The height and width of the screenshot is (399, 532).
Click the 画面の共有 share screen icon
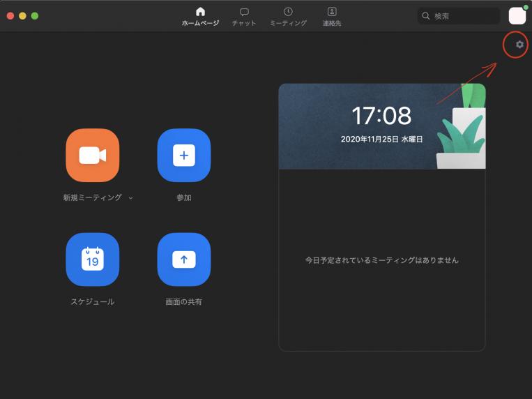pyautogui.click(x=184, y=259)
